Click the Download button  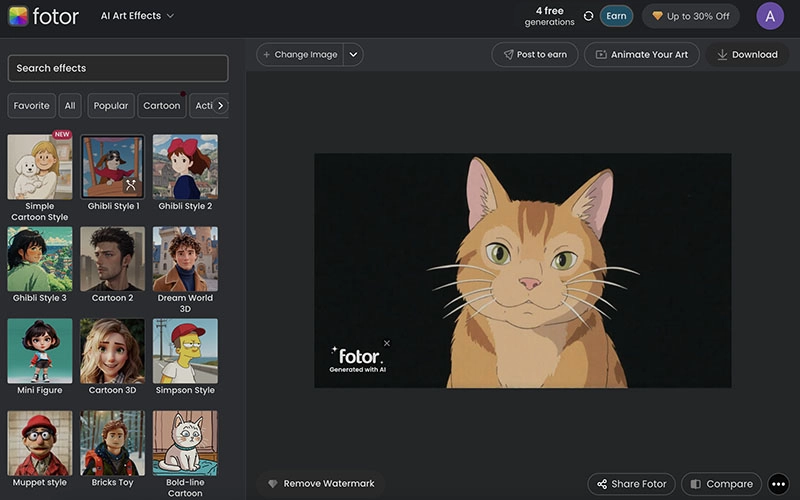point(747,54)
